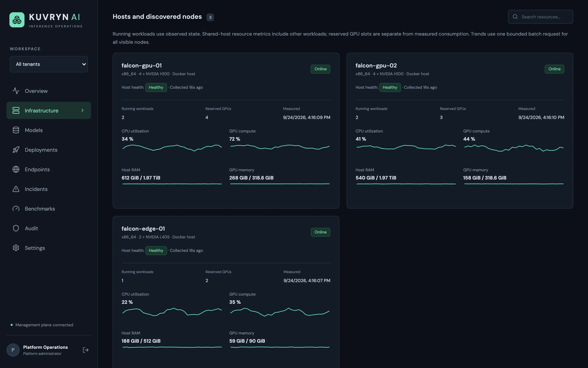Select the 35 % GPU compute value

tap(235, 302)
